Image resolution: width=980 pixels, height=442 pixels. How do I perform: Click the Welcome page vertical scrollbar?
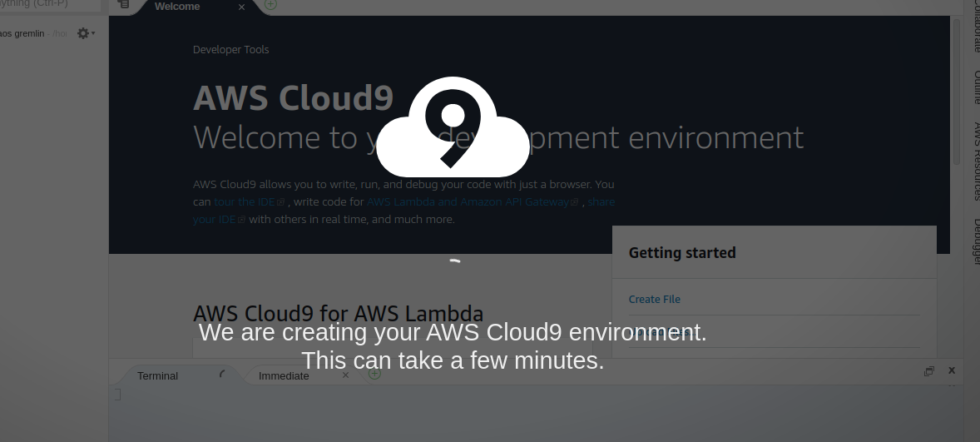(956, 92)
